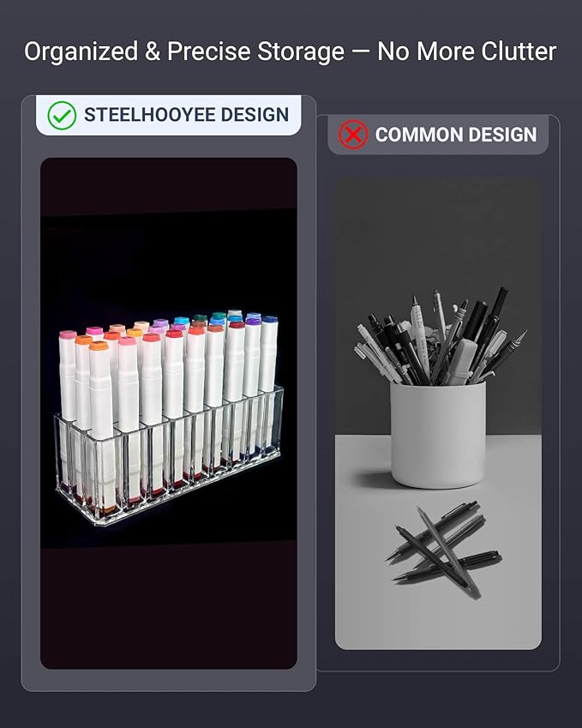The height and width of the screenshot is (728, 582).
Task: Click the pens sticking out of cup
Action: 439,337
